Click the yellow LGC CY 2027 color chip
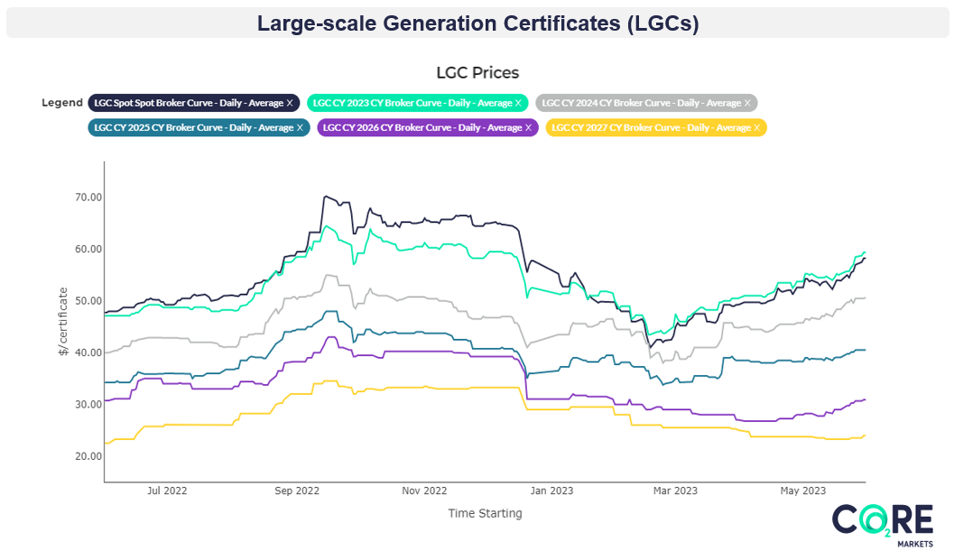 [656, 127]
